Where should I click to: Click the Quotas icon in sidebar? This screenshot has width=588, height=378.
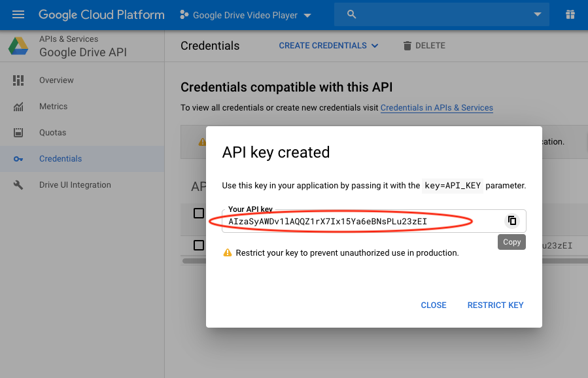click(x=18, y=133)
